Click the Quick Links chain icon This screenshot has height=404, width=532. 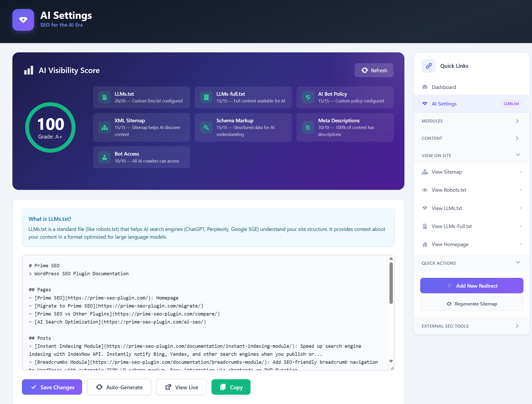429,66
